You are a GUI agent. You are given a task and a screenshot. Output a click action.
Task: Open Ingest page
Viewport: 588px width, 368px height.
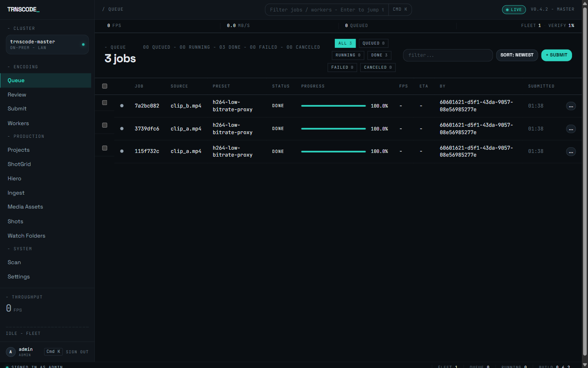[46, 193]
